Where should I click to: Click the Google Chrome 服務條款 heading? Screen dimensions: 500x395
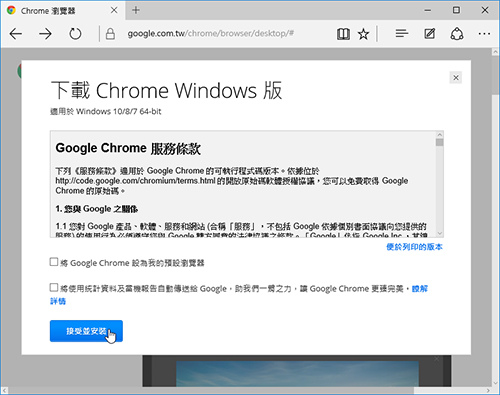[x=128, y=148]
